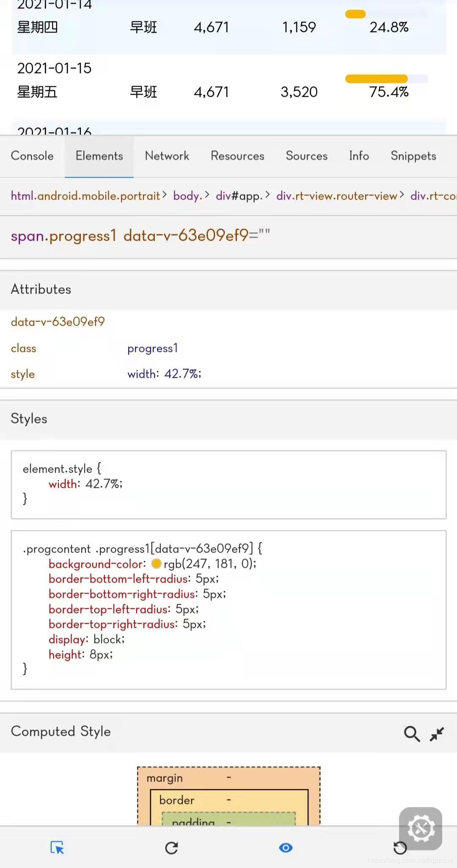
Task: Click 早班 in the 星期四 row
Action: (x=143, y=28)
